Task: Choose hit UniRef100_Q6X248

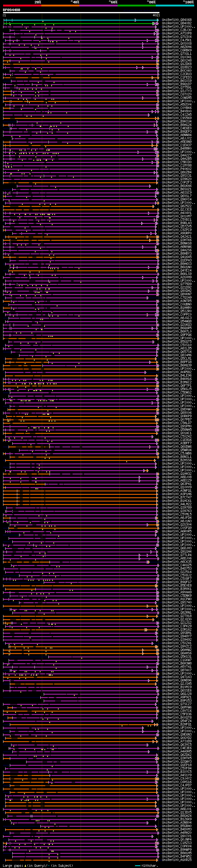Action: click(177, 61)
